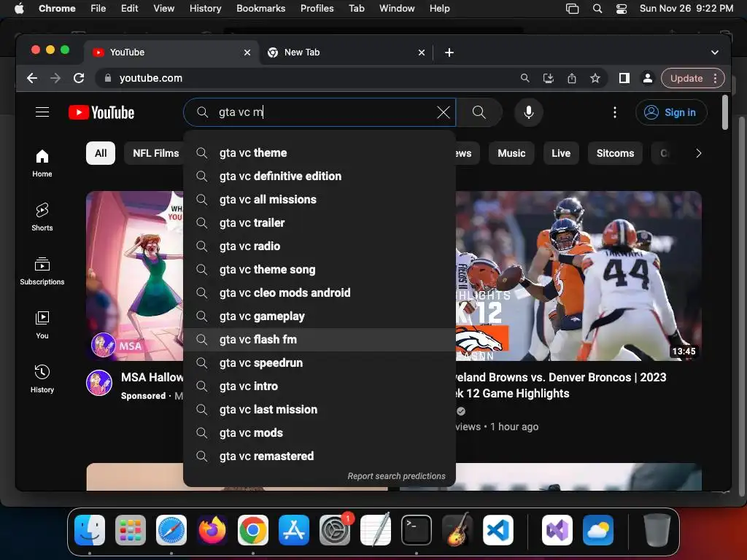The width and height of the screenshot is (747, 560).
Task: Open the You section in the sidebar
Action: coord(42,324)
